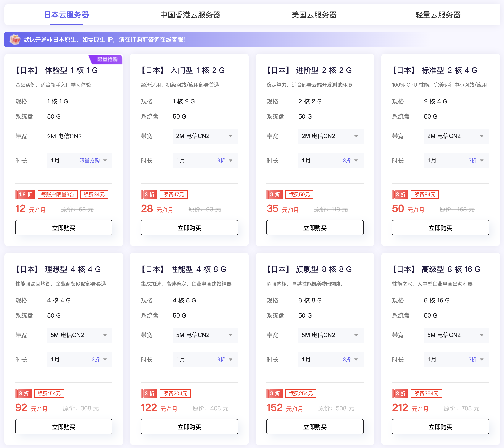The height and width of the screenshot is (448, 504).
Task: Buy the 理想型 4核4G plan
Action: [x=64, y=426]
